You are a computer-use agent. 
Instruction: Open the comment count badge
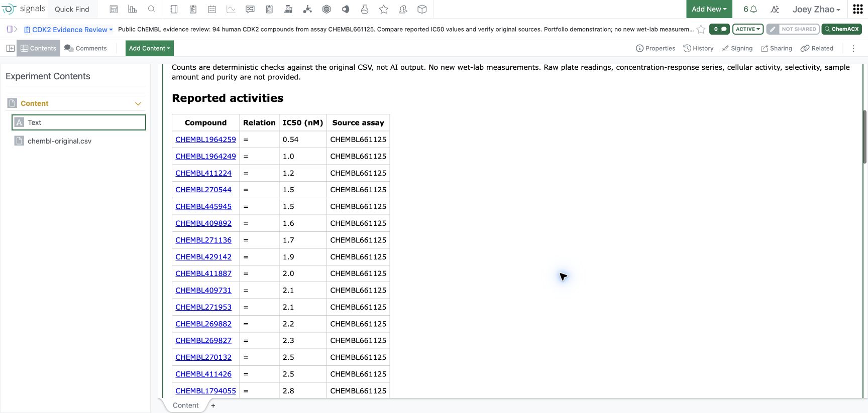[x=719, y=29]
